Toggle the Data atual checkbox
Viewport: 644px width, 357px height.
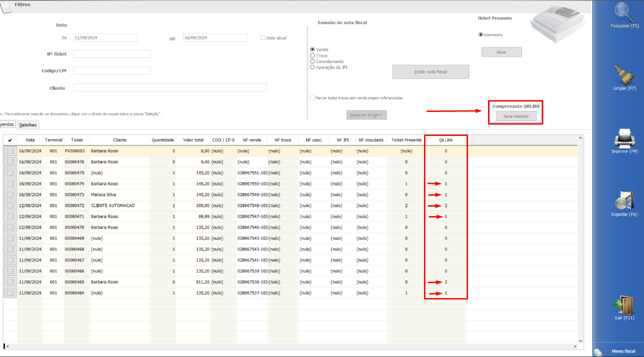263,38
